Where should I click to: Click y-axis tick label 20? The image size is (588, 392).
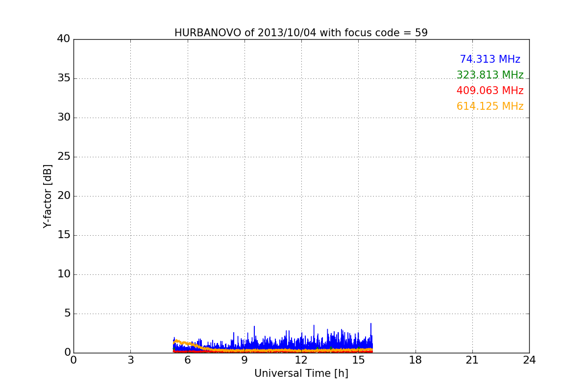[64, 196]
